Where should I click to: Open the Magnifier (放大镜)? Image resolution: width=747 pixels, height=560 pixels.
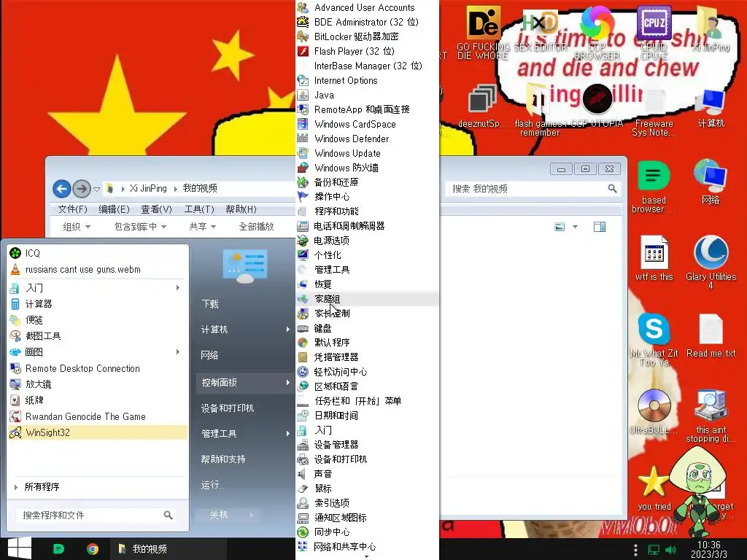(x=98, y=384)
